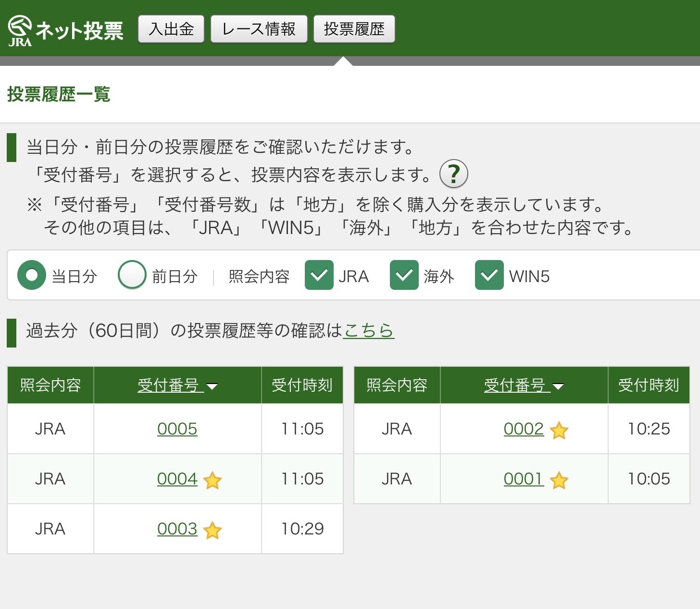
Task: Select the 前日分 radio button
Action: (132, 275)
